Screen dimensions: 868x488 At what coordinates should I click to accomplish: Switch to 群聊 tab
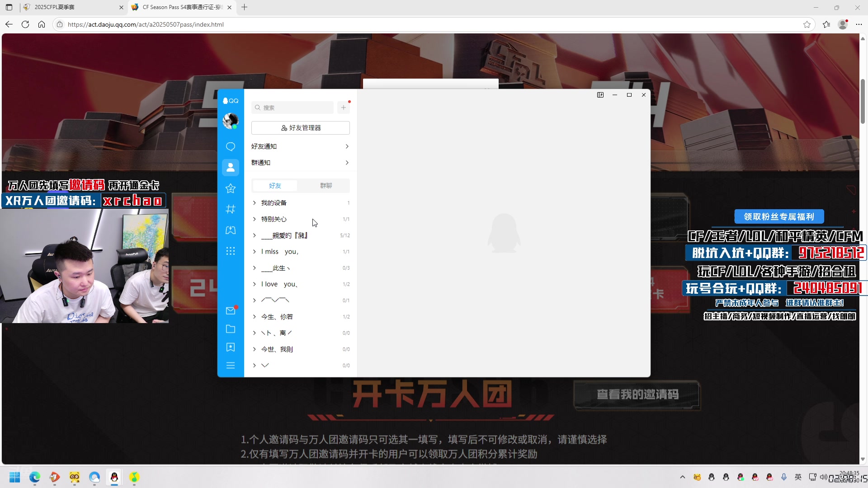(x=326, y=186)
